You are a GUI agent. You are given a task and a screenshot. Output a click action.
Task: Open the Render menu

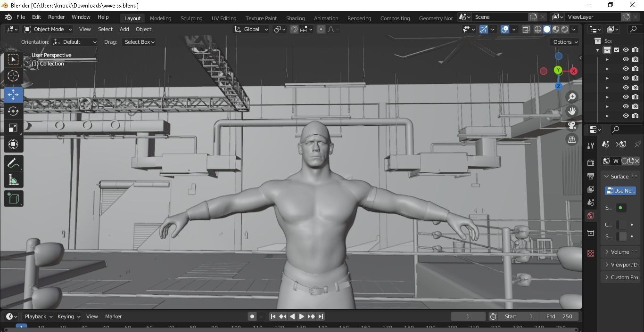point(56,17)
